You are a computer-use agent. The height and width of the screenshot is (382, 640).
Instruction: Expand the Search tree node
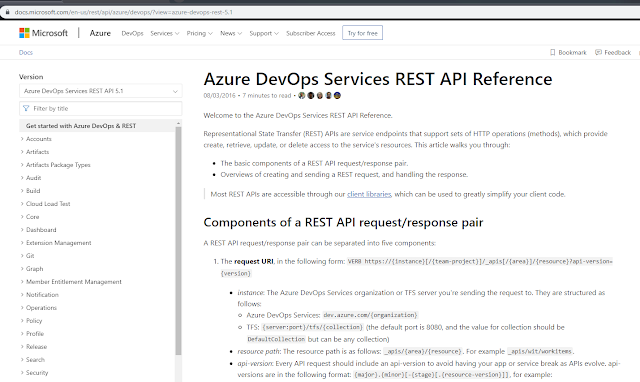[22, 360]
